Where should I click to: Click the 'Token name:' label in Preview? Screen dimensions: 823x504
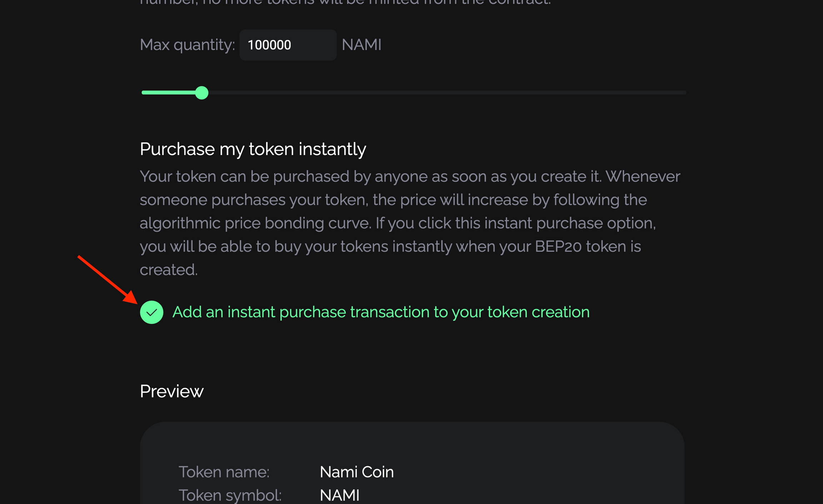[x=224, y=472]
